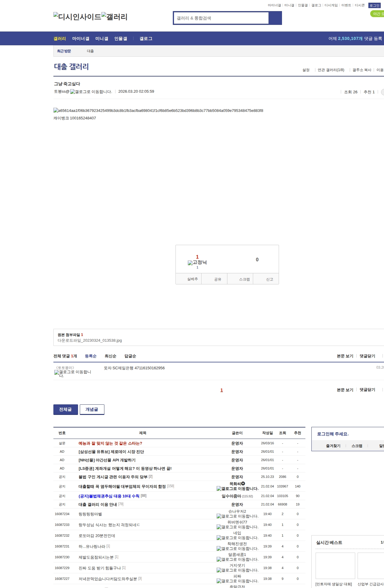Sort comments by 답글순
Image resolution: width=384 pixels, height=588 pixels.
130,356
